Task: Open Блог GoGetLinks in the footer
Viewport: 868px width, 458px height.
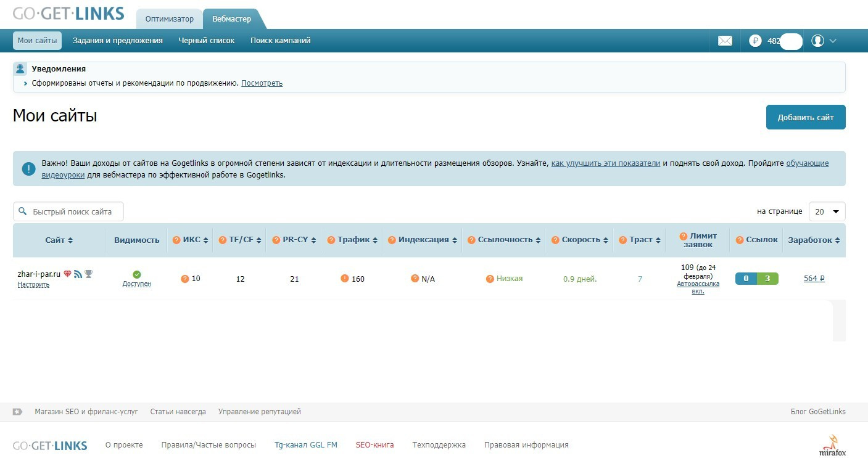Action: [818, 412]
